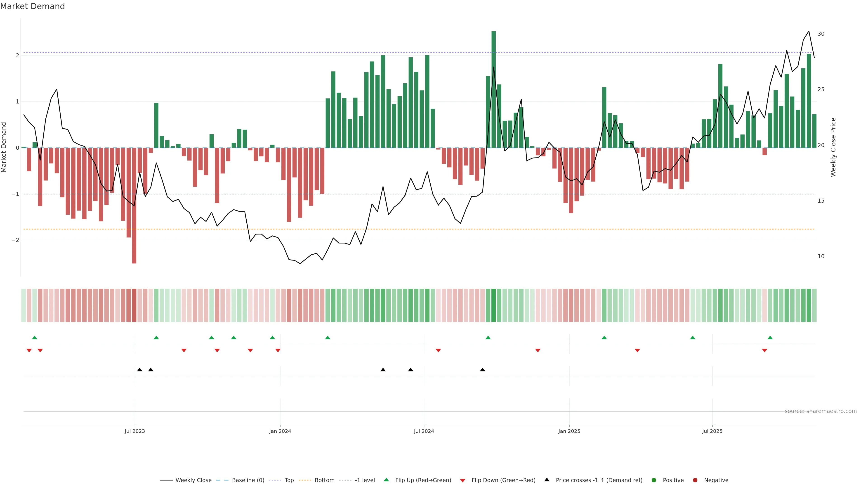Click the red Negative legend dot
Image resolution: width=868 pixels, height=488 pixels.
695,480
